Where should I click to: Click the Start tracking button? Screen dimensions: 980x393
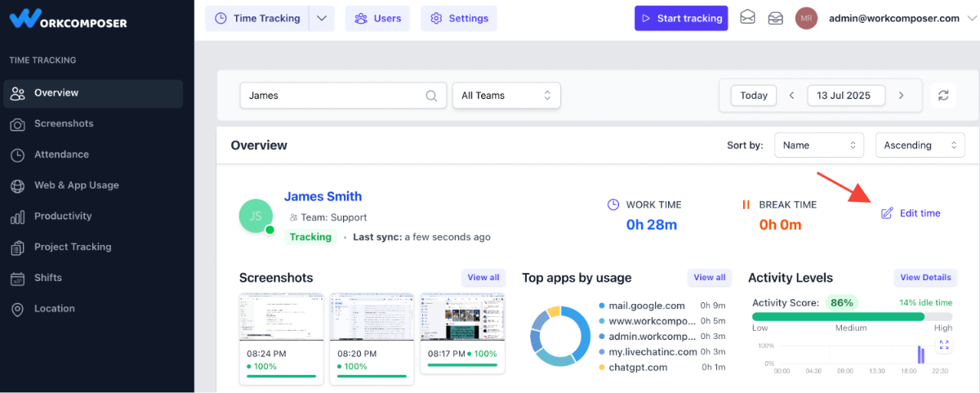click(682, 18)
